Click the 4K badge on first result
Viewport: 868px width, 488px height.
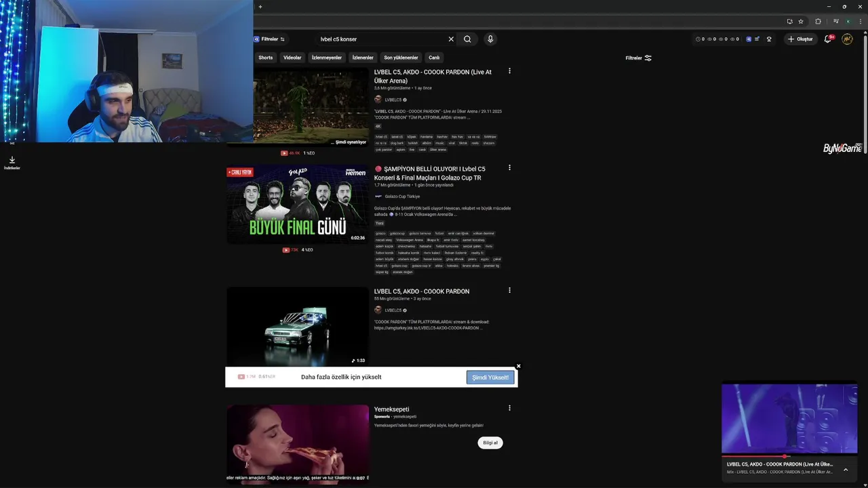coord(378,126)
